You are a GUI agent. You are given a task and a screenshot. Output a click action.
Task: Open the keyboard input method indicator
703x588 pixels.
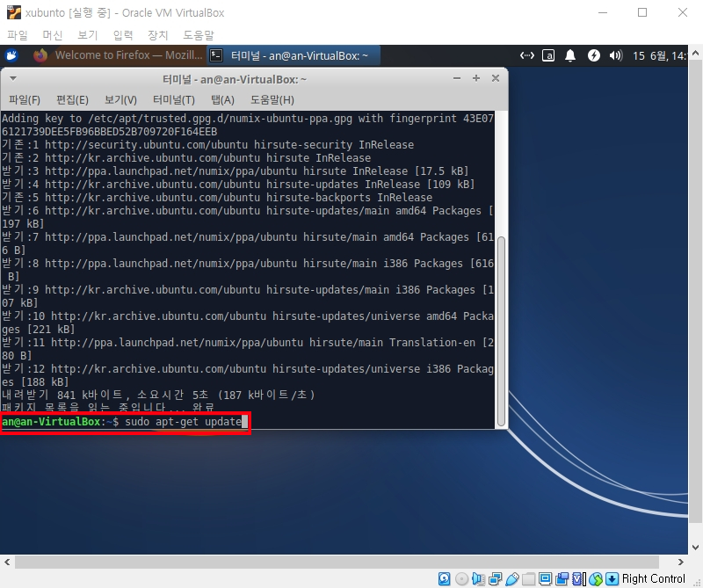pos(547,55)
